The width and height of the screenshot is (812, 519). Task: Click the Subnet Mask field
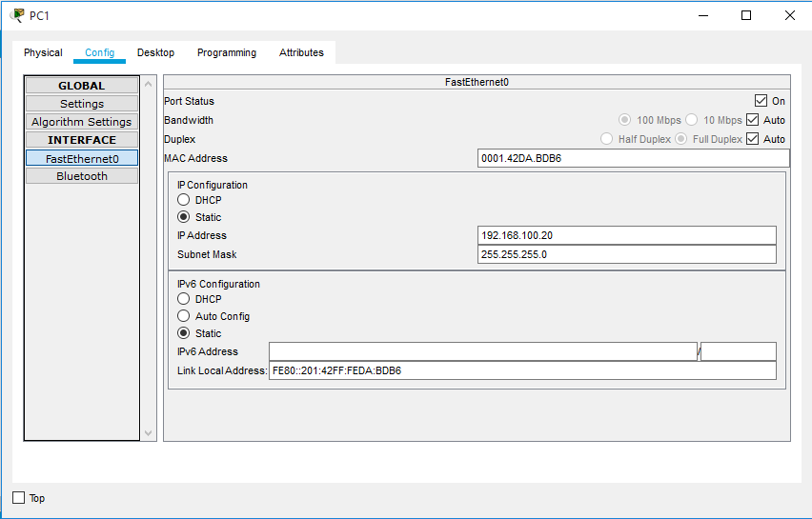[626, 254]
